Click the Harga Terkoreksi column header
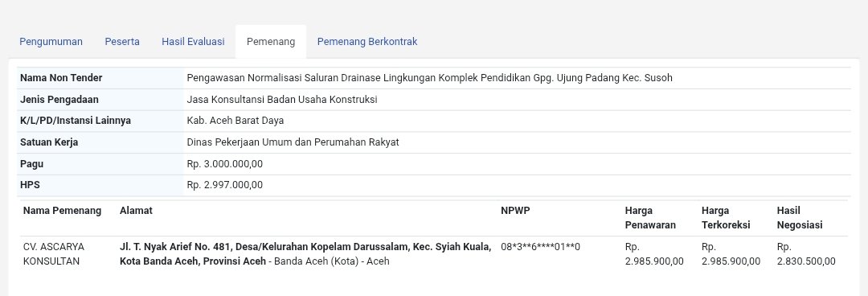This screenshot has width=868, height=296. coord(726,218)
